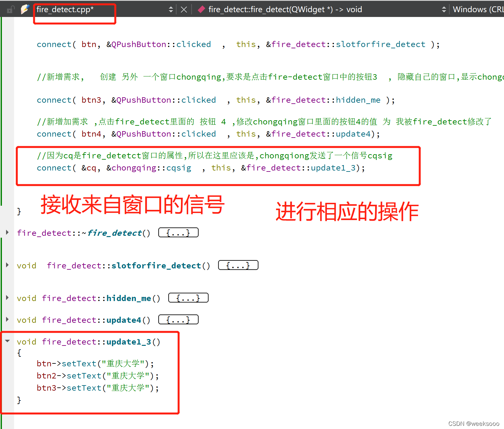Click the ~fire_detect destructor name
This screenshot has height=429, width=504.
coord(112,233)
